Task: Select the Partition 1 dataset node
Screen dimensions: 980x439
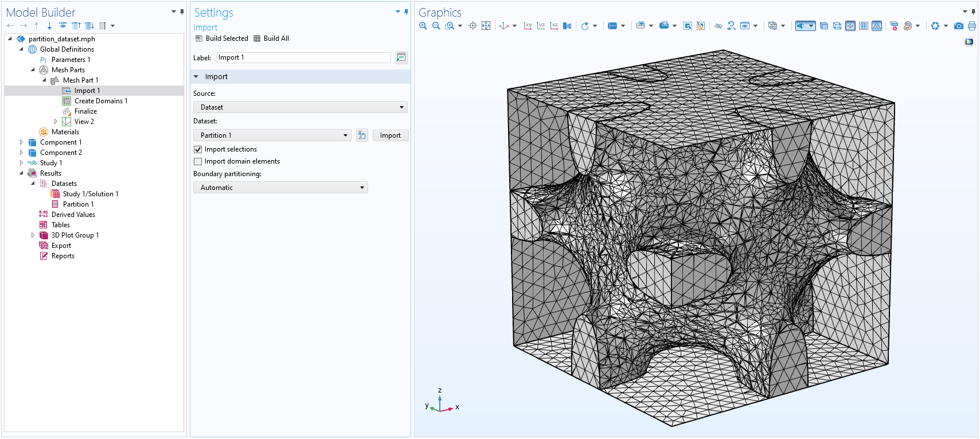Action: click(x=78, y=204)
